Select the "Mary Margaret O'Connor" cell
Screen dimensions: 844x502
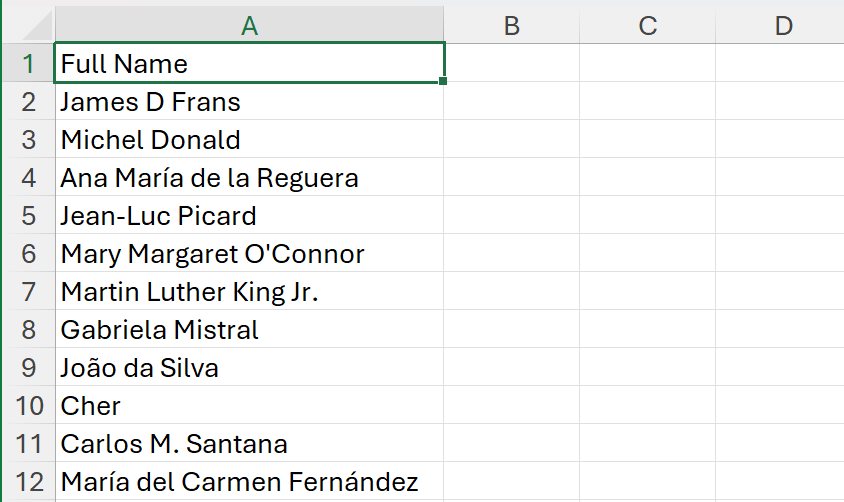(249, 254)
